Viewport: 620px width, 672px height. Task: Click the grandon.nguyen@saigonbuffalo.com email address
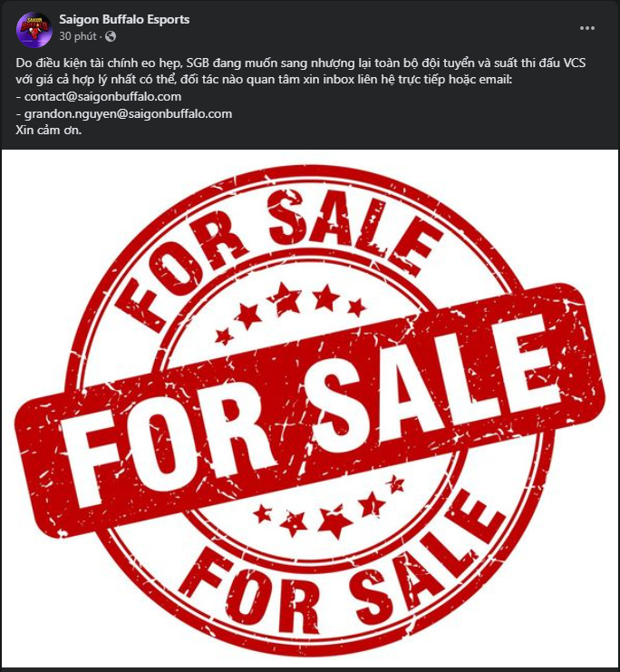tap(128, 114)
